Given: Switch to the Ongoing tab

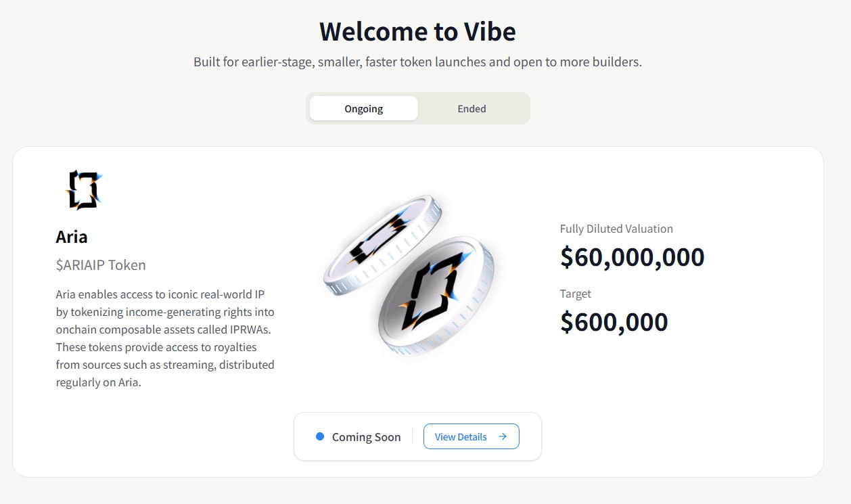Looking at the screenshot, I should point(364,108).
